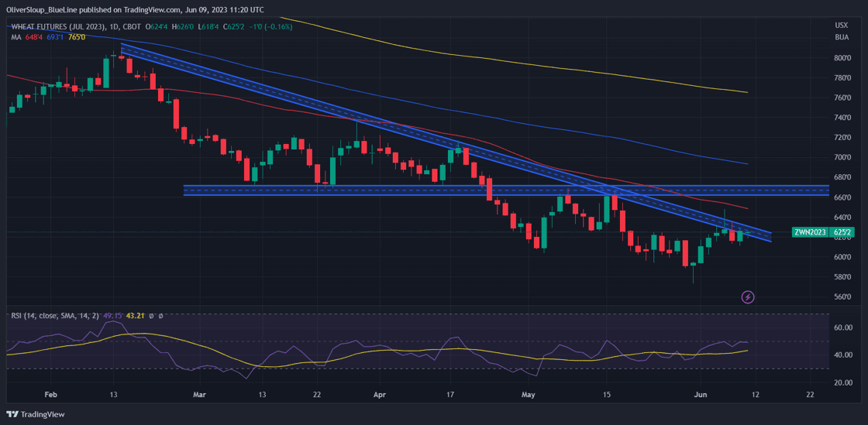The image size is (868, 425).
Task: Click the 600'0 price axis label
Action: coord(844,257)
